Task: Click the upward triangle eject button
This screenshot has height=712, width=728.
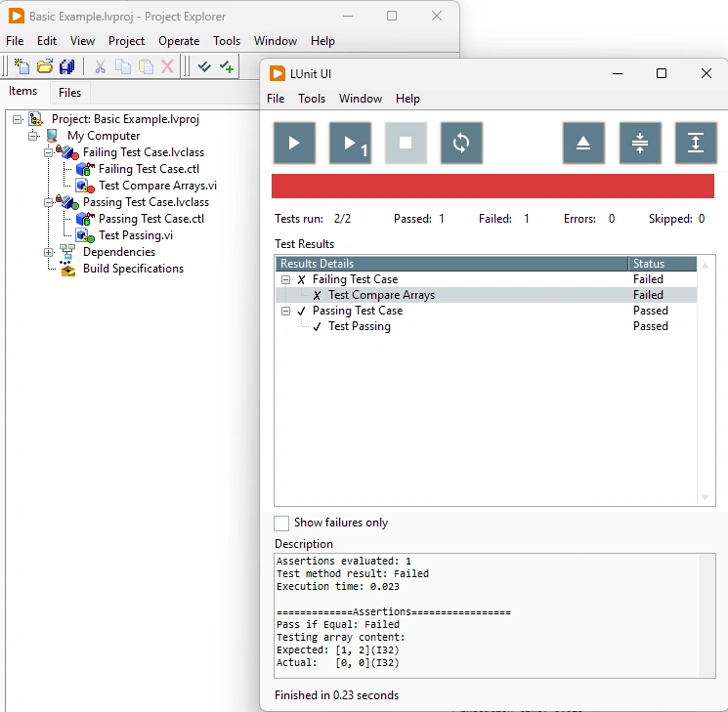Action: [x=583, y=143]
